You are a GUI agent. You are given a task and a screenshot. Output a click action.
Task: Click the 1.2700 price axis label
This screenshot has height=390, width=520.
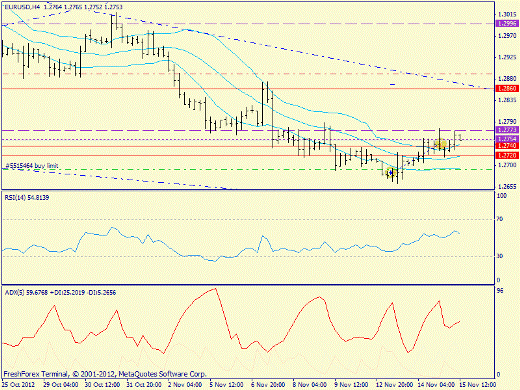pos(507,165)
